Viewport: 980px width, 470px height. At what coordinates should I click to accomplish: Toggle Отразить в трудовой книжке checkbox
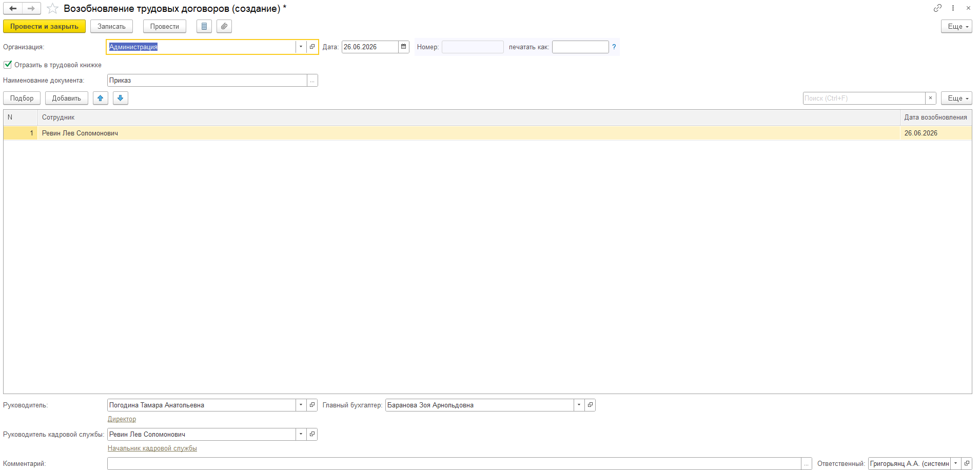(x=8, y=65)
